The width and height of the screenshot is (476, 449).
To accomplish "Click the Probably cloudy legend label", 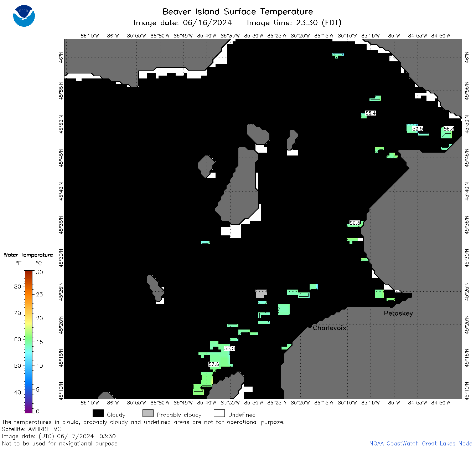I will pyautogui.click(x=179, y=415).
